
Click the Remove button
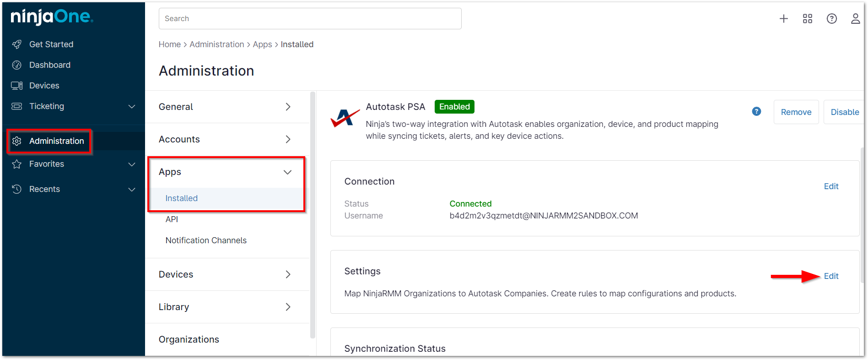pyautogui.click(x=796, y=112)
